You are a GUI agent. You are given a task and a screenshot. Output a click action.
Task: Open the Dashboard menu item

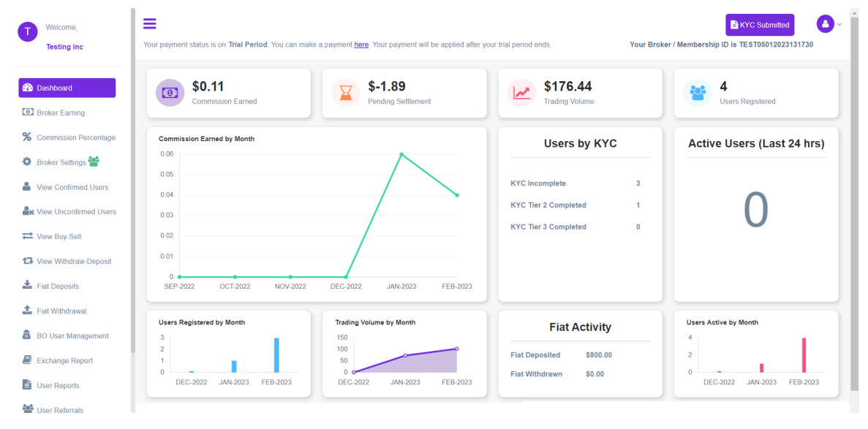[x=67, y=88]
